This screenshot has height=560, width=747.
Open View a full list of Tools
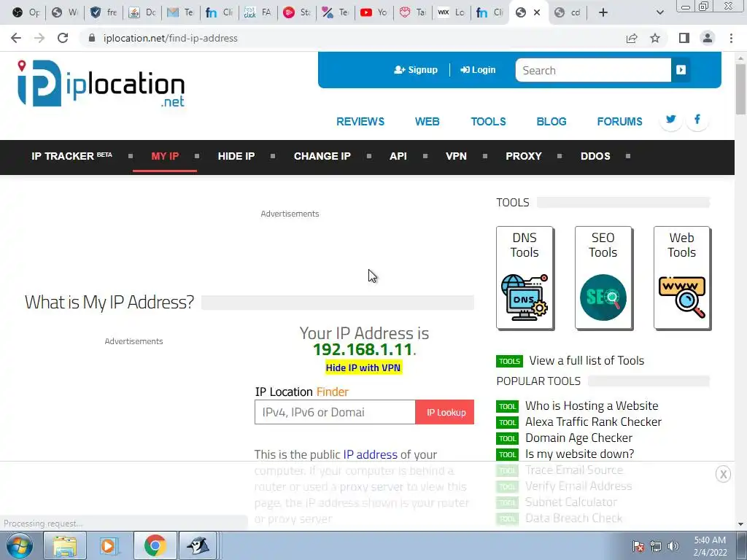[x=587, y=360]
